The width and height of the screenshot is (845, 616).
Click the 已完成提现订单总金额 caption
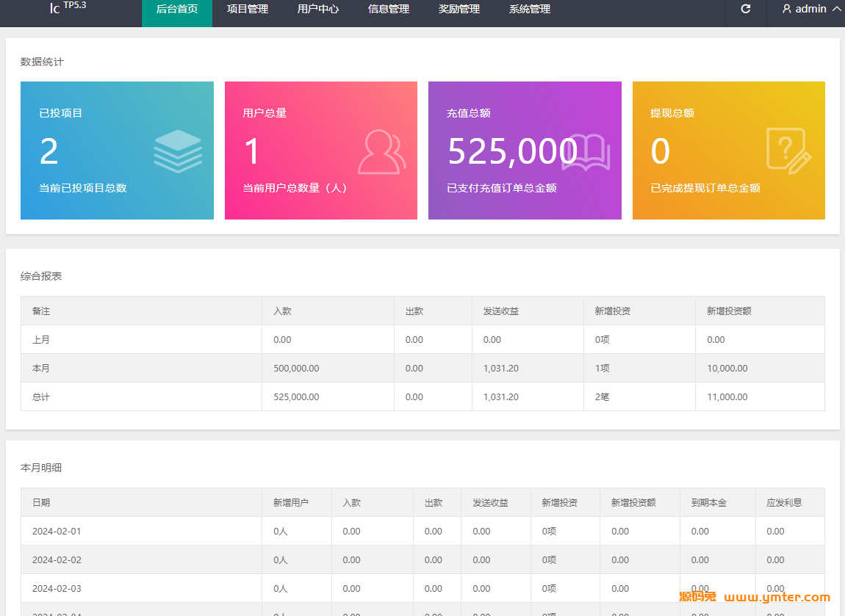pos(705,188)
